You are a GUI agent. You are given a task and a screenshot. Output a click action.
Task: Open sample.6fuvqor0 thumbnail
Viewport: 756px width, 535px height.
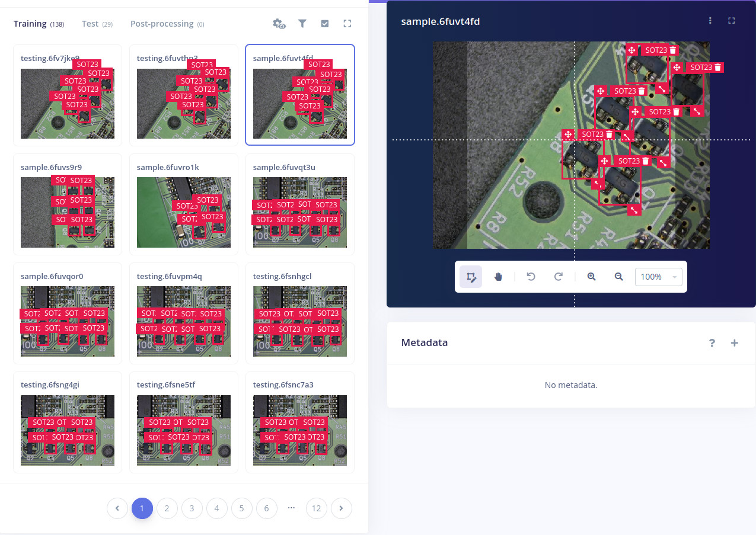(x=68, y=321)
